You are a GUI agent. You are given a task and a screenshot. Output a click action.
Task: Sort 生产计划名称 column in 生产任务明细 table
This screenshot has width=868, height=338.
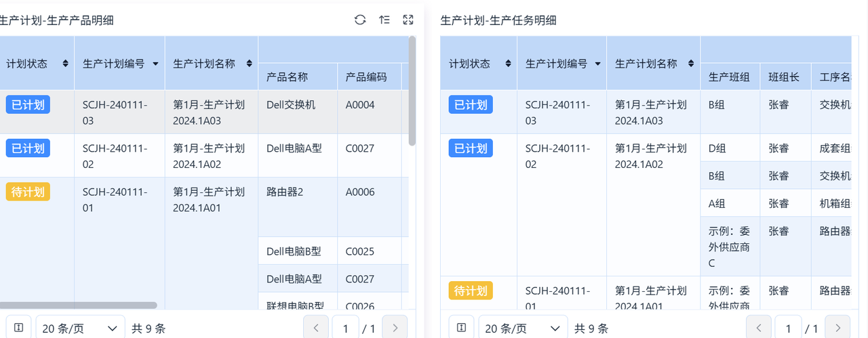point(691,64)
